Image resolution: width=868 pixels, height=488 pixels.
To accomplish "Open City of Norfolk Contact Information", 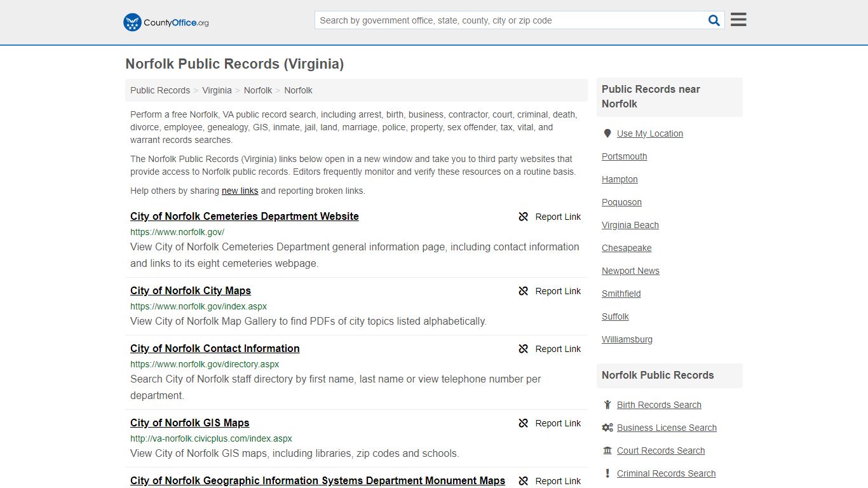I will click(215, 348).
